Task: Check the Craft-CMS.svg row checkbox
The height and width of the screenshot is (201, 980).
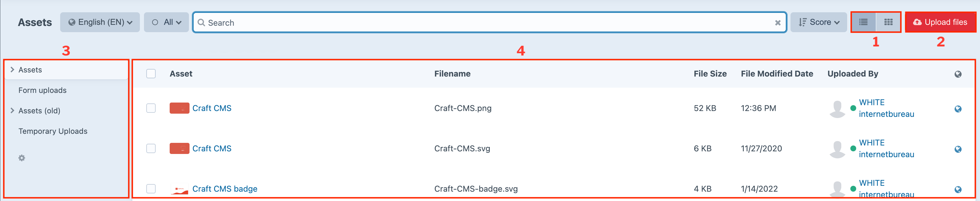Action: (151, 148)
